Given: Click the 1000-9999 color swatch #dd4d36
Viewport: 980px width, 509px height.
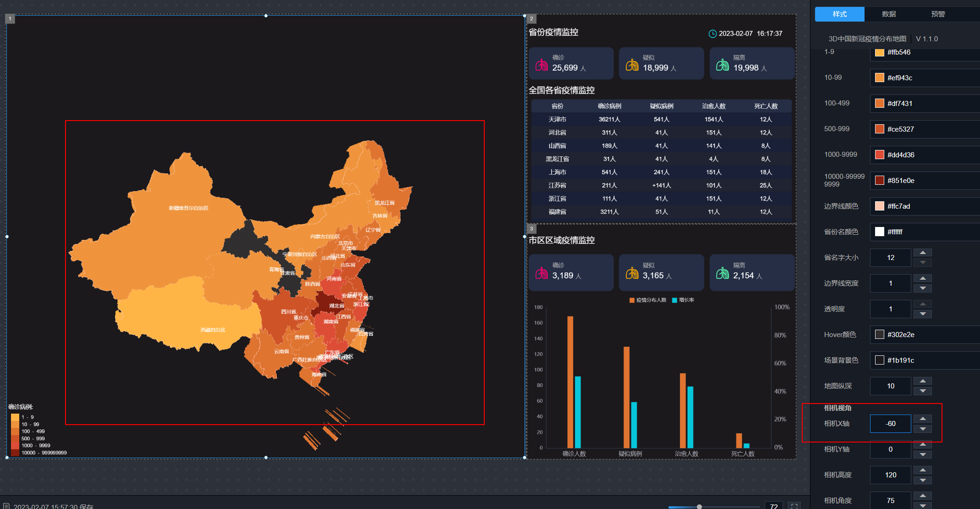Looking at the screenshot, I should pyautogui.click(x=879, y=155).
